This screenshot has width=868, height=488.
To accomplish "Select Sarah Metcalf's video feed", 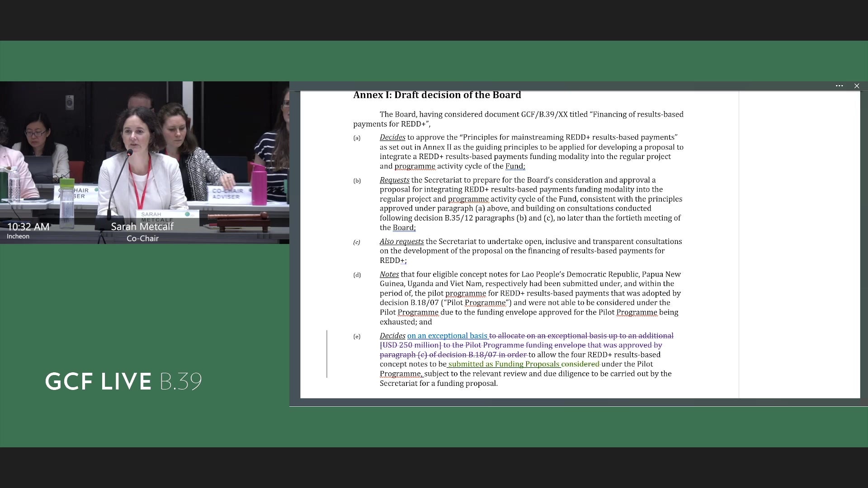I will (145, 163).
